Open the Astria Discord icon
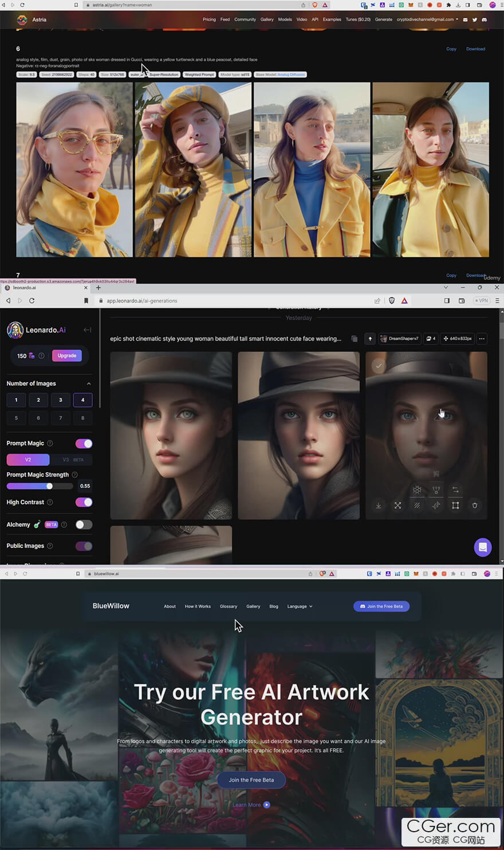Screen dimensions: 504x850 pyautogui.click(x=484, y=19)
